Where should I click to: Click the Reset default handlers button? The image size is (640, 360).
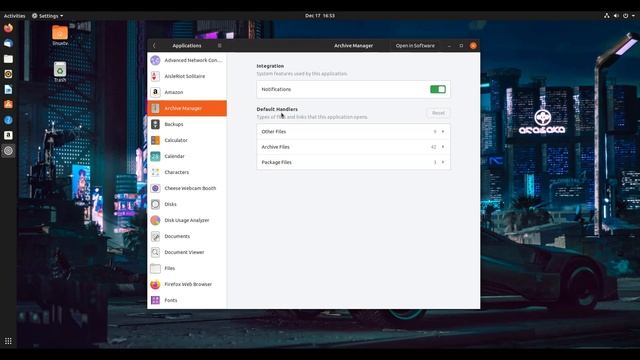click(x=438, y=113)
